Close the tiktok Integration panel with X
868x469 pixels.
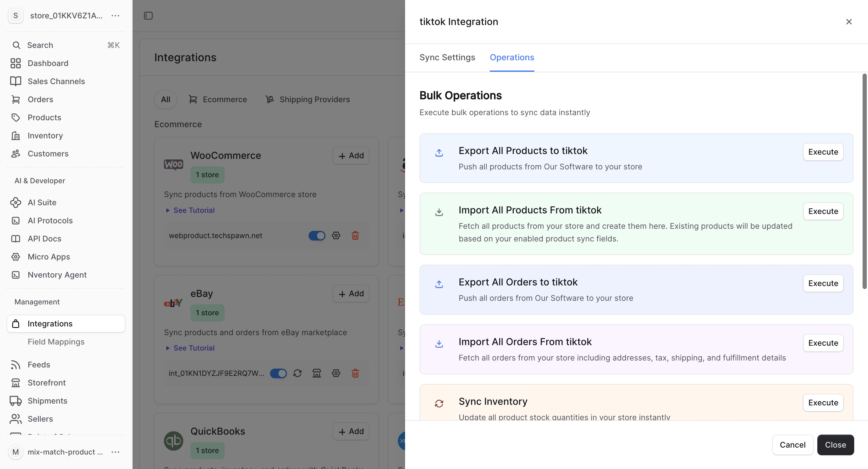point(849,22)
